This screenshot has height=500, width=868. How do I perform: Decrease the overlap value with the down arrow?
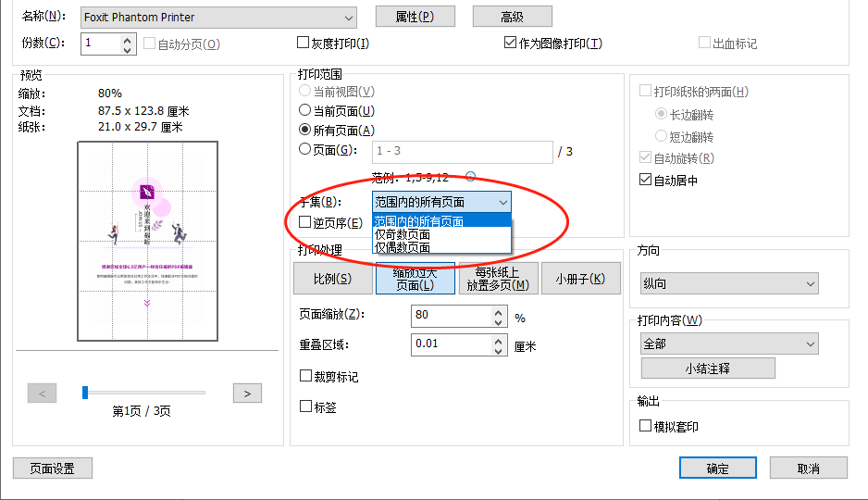click(x=498, y=351)
